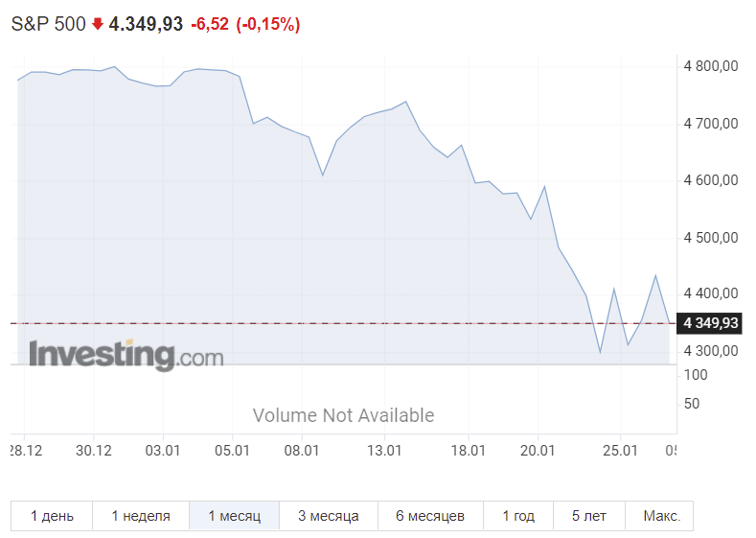Switch to the 3 месяца period

[329, 516]
